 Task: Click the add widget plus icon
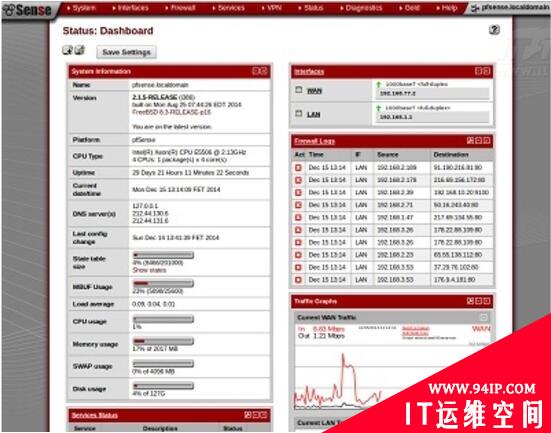tap(67, 50)
